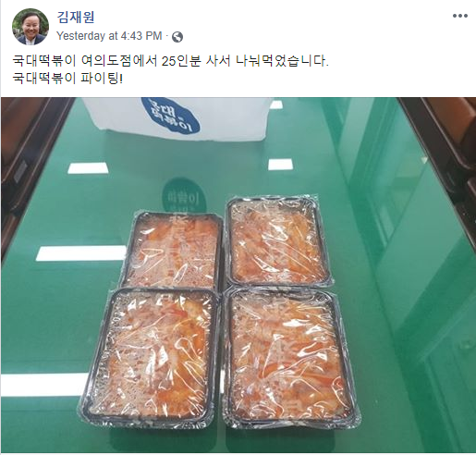
Task: Click the post's first text line about 여의도점
Action: [x=170, y=61]
